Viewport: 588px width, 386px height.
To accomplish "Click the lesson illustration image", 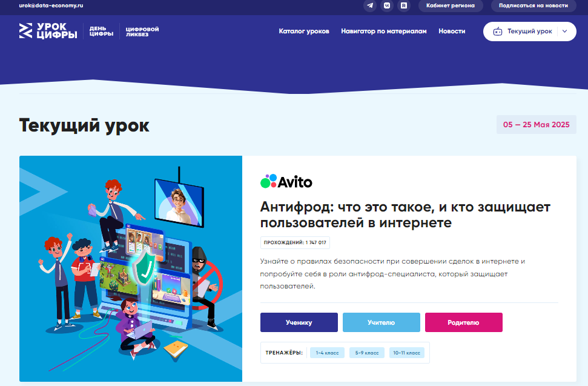I will click(x=131, y=268).
